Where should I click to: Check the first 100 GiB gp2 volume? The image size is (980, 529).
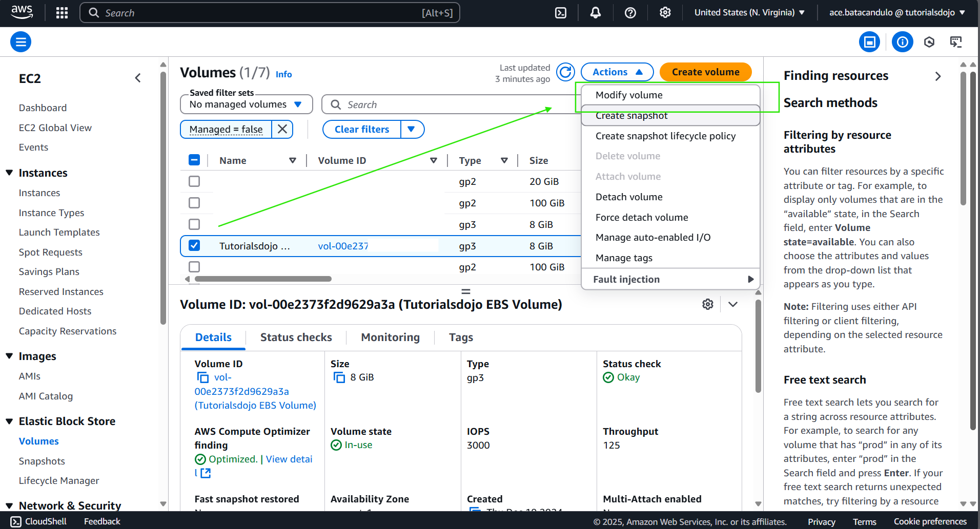(x=194, y=203)
